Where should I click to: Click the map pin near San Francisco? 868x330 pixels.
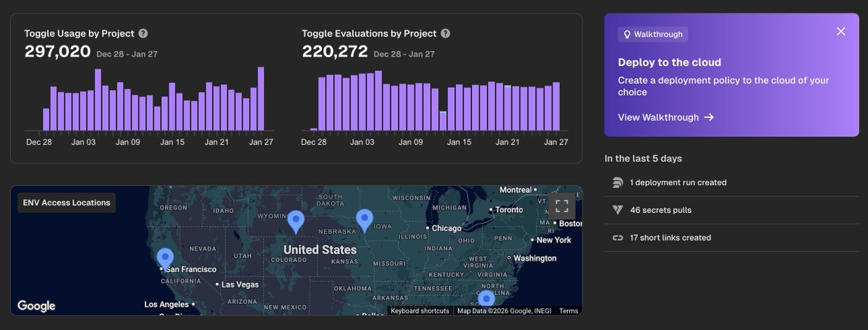166,259
